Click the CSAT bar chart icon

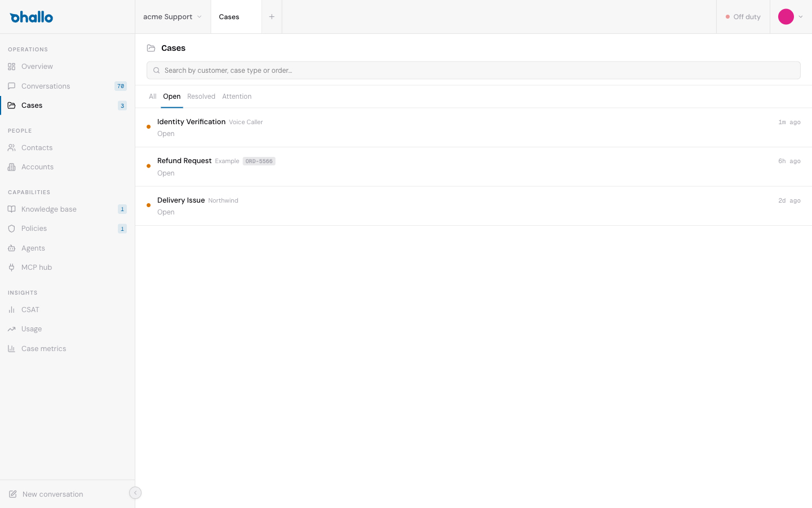[11, 310]
